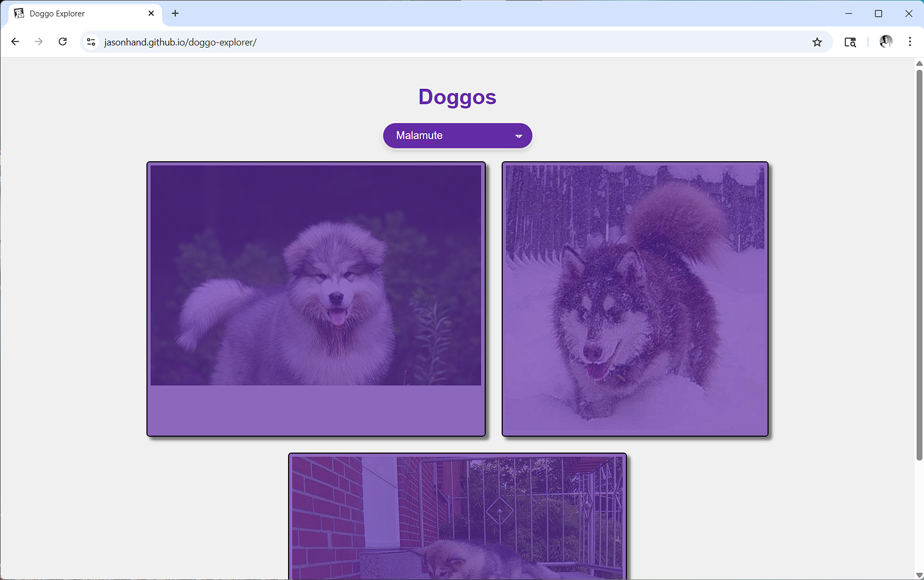
Task: Click the forward navigation arrow
Action: (x=39, y=42)
